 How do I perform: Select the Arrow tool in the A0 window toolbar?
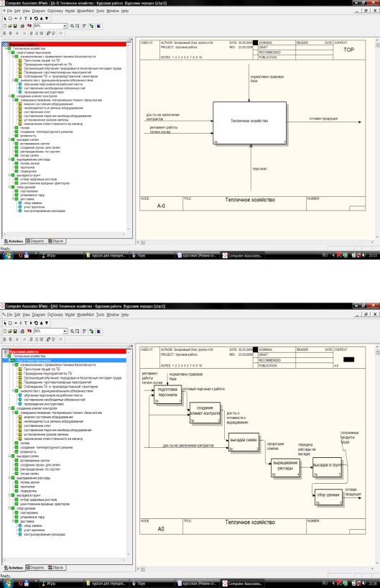[15, 323]
